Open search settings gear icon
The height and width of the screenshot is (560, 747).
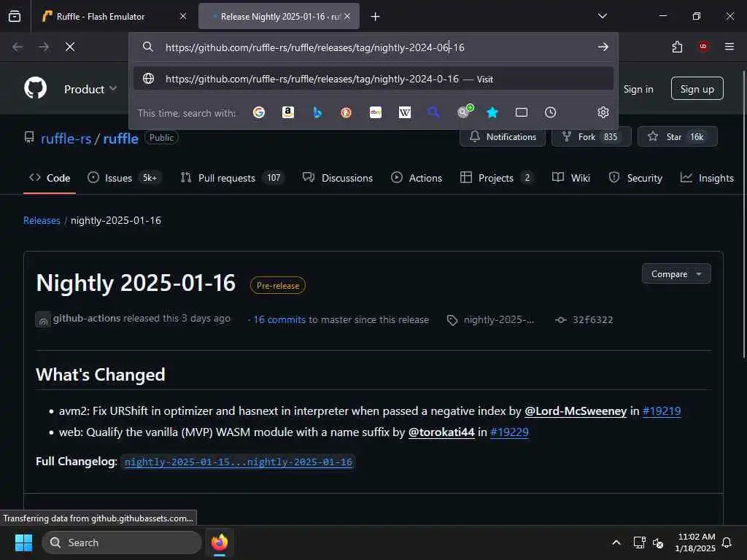603,112
